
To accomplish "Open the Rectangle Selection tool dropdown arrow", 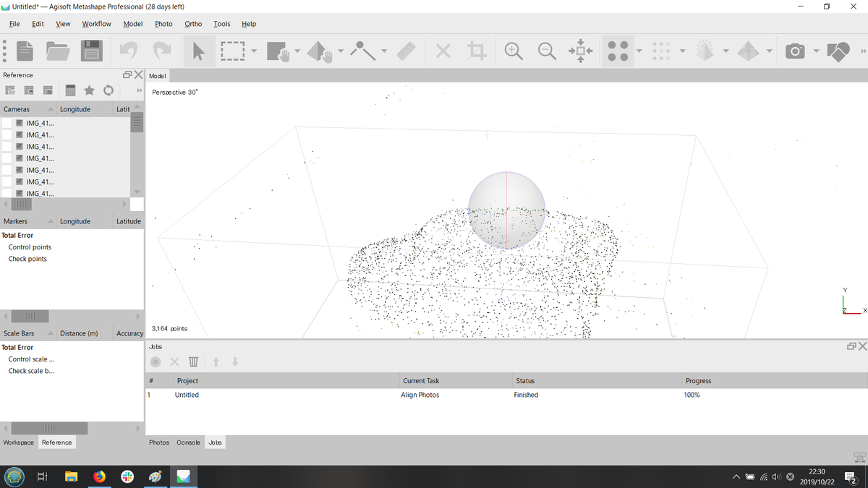I will (x=254, y=51).
